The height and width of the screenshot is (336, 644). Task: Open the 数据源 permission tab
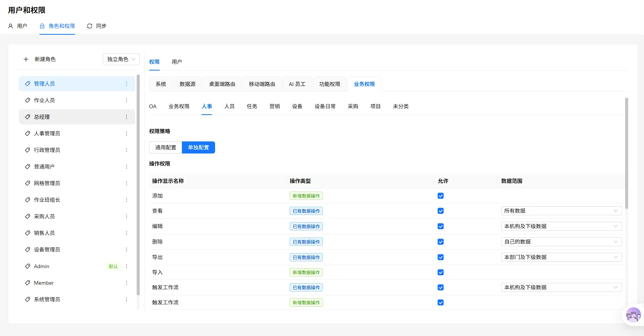(188, 84)
